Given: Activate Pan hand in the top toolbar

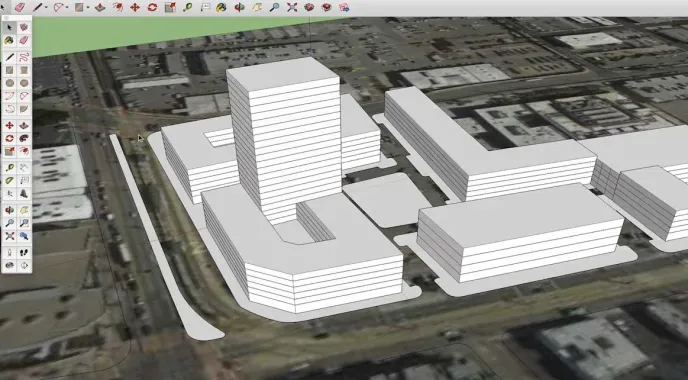Looking at the screenshot, I should pyautogui.click(x=257, y=7).
